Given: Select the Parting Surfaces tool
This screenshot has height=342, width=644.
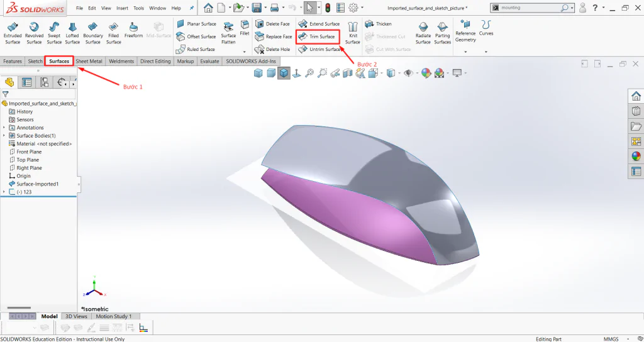Looking at the screenshot, I should tap(442, 33).
